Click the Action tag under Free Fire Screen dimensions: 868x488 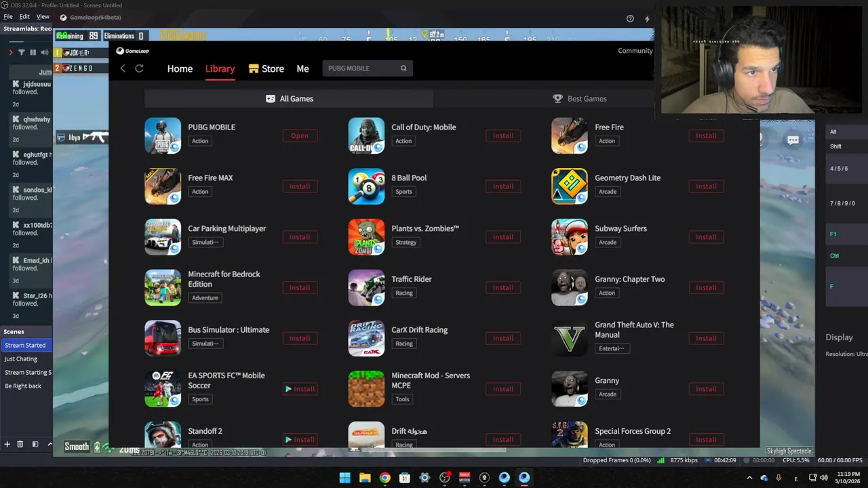[607, 141]
